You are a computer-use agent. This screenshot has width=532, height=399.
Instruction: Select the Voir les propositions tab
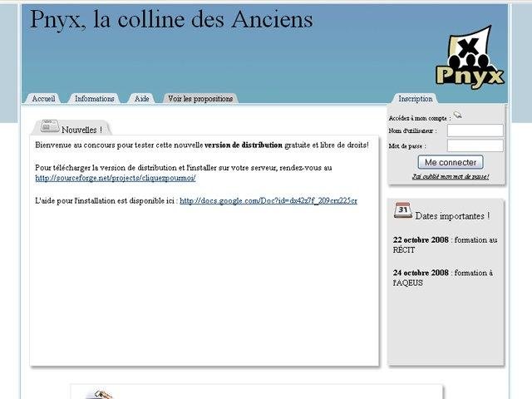[200, 98]
